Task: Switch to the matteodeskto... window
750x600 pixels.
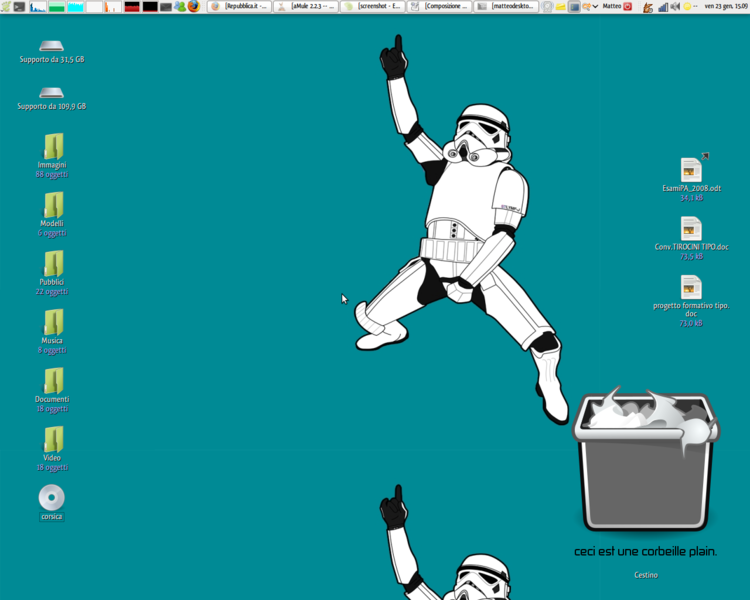Action: click(506, 6)
